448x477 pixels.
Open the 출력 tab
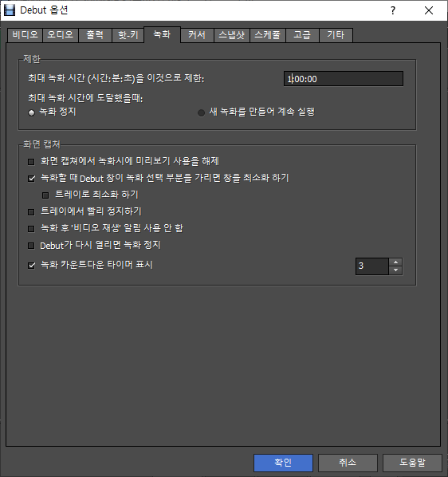[x=95, y=35]
